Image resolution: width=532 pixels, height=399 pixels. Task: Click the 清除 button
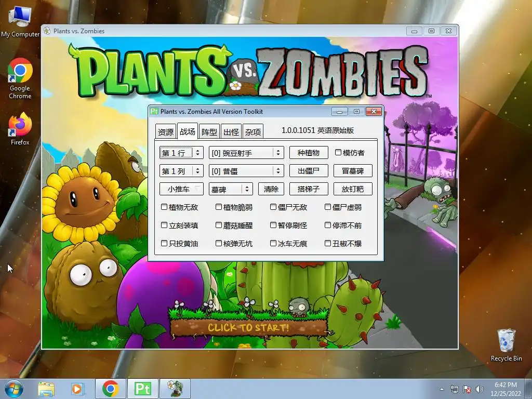(x=271, y=189)
